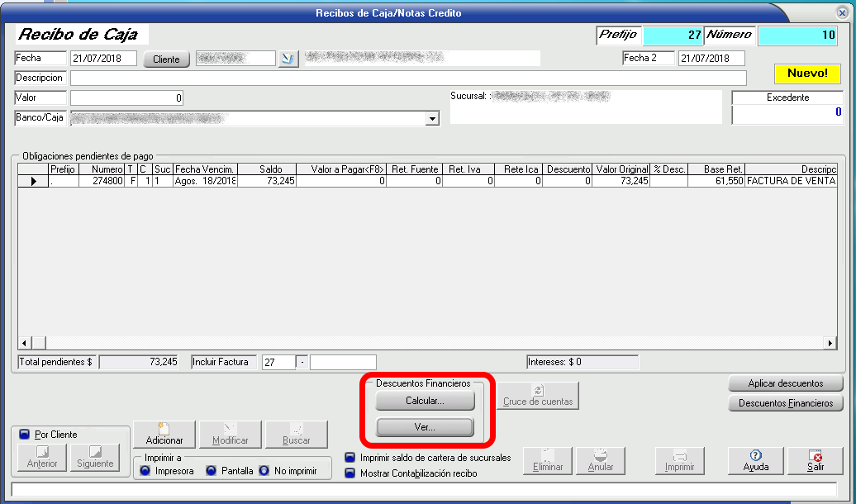Click Calcular in Descuentos Financieros
856x504 pixels.
click(x=425, y=401)
